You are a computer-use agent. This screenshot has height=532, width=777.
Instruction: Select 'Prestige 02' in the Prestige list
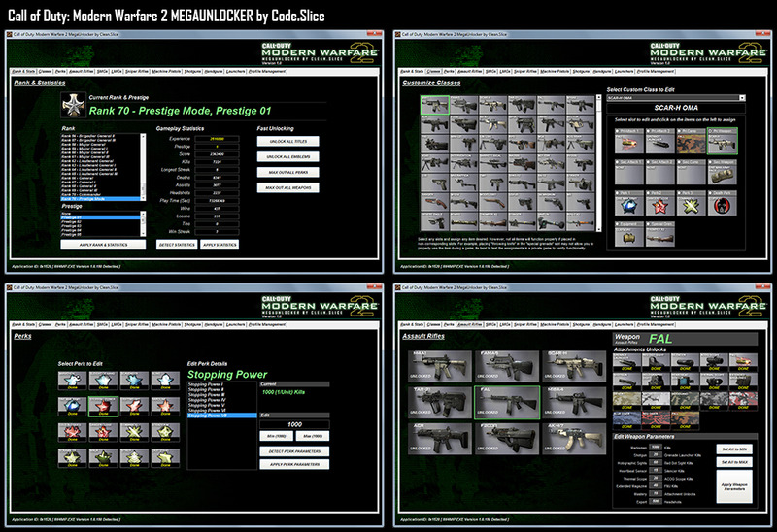101,222
